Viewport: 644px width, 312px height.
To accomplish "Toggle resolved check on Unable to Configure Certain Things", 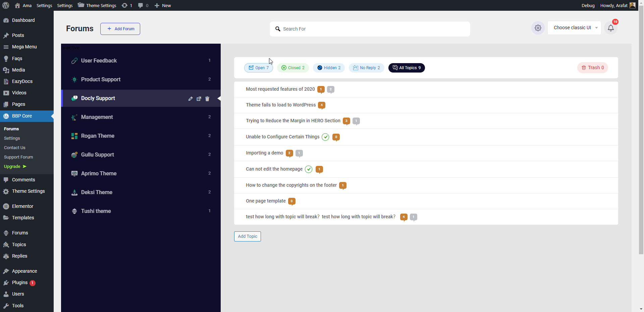I will tap(325, 137).
